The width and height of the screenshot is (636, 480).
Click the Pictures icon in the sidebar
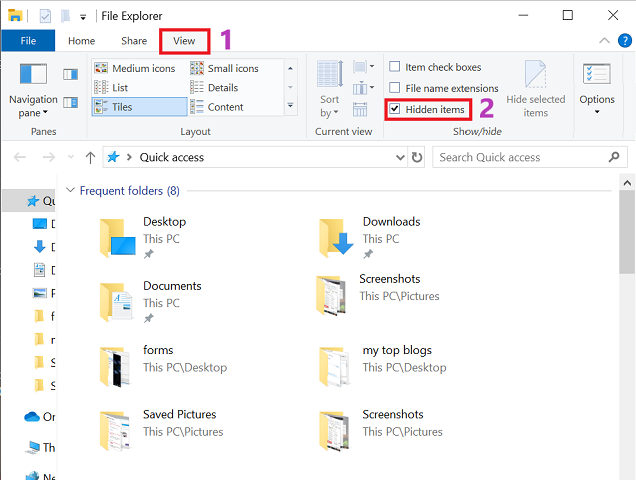pyautogui.click(x=39, y=293)
